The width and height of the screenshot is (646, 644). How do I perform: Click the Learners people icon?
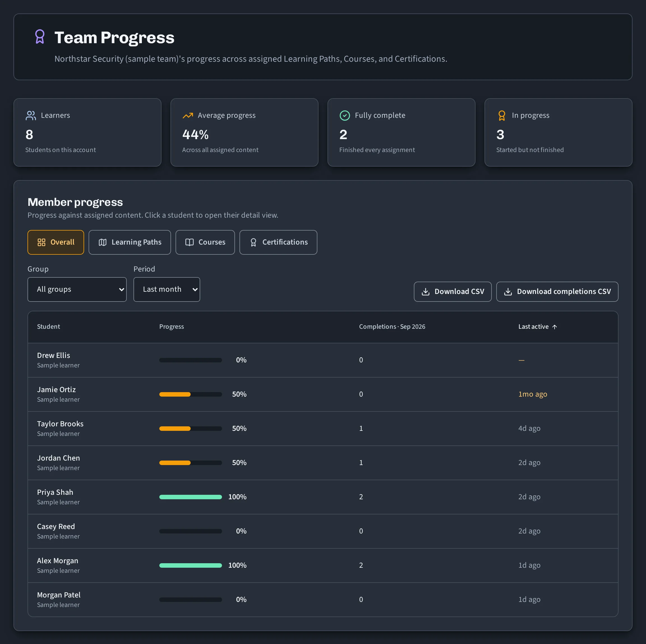point(31,115)
